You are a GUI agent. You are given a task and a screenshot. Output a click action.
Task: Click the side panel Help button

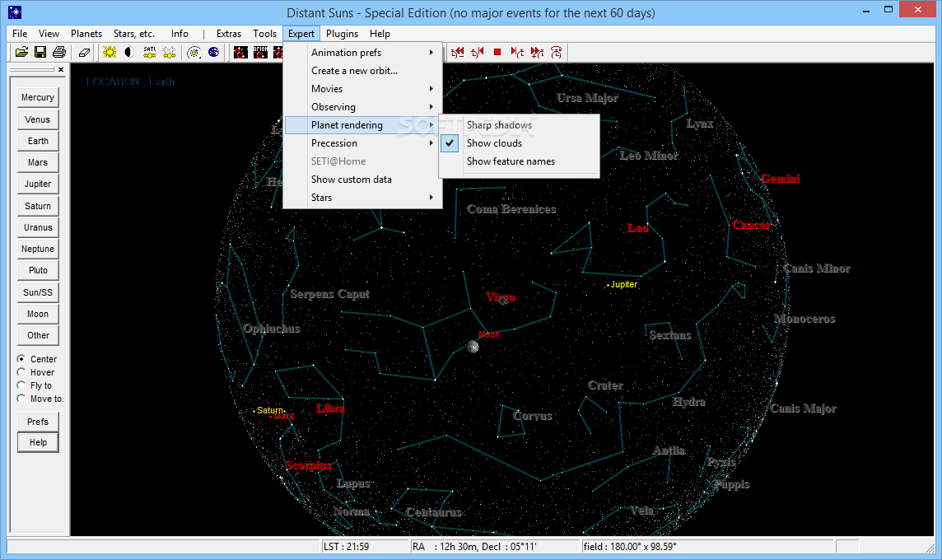pos(38,442)
